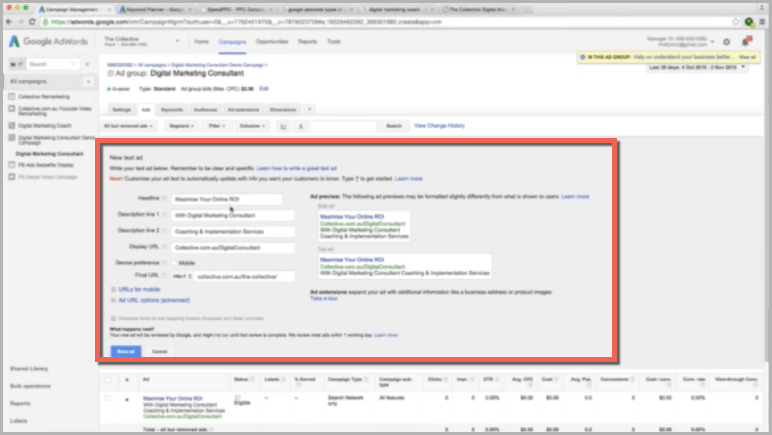Switch to the Keyword Planner browser tab
The image size is (772, 435).
tap(155, 9)
